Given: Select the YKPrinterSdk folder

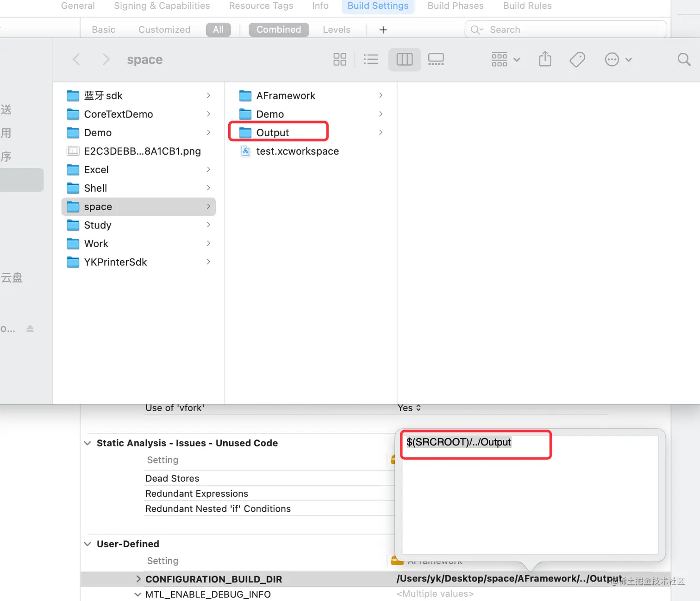Looking at the screenshot, I should 138,262.
